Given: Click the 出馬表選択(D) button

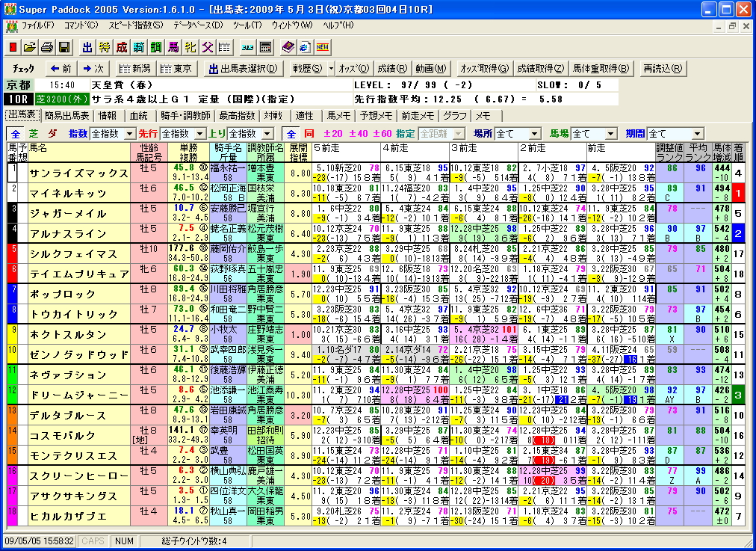Looking at the screenshot, I should click(x=244, y=69).
